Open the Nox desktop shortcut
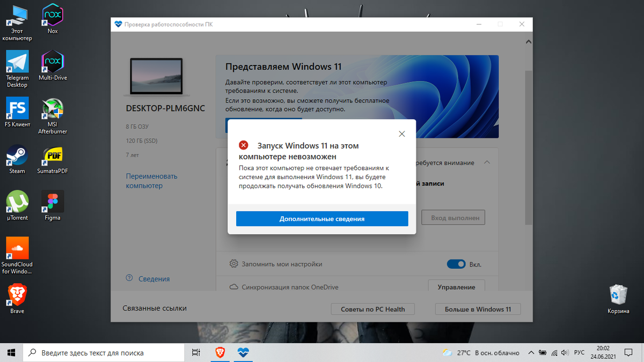This screenshot has width=644, height=362. [53, 19]
